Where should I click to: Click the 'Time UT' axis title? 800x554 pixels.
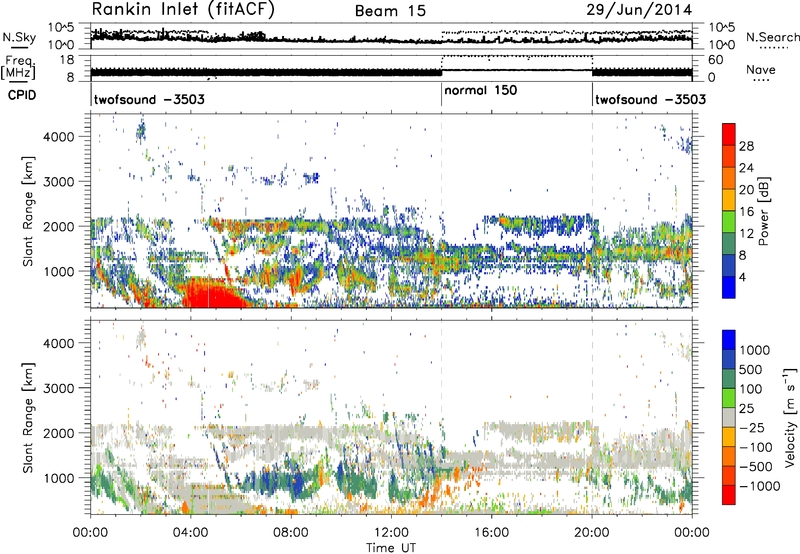coord(391,547)
